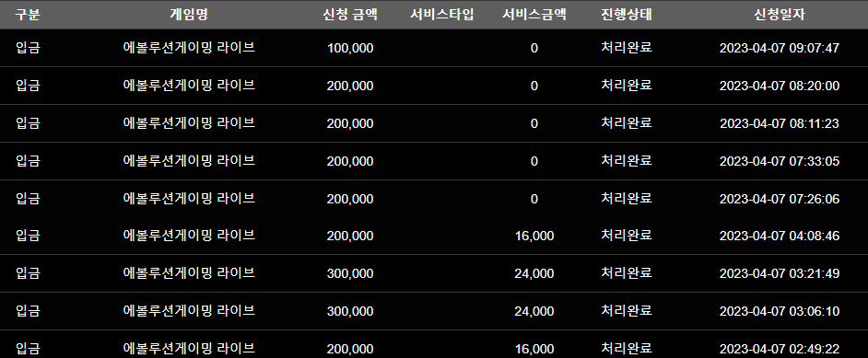Click the 구분 column header
868x358 pixels.
pyautogui.click(x=28, y=15)
